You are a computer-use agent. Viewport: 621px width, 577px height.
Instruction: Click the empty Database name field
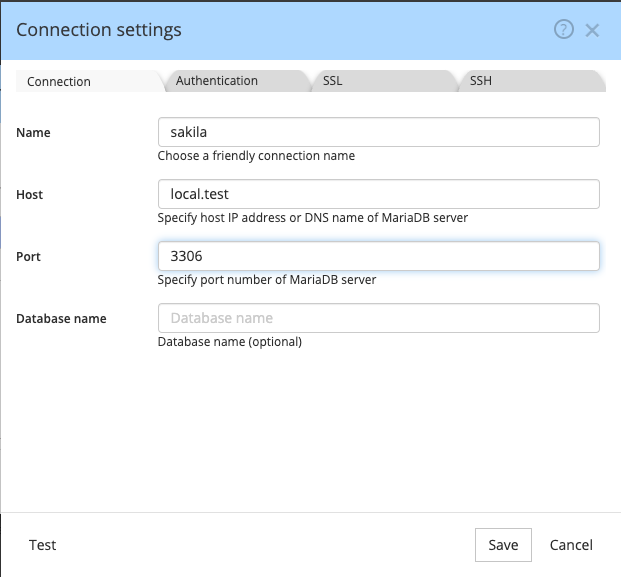pos(379,318)
